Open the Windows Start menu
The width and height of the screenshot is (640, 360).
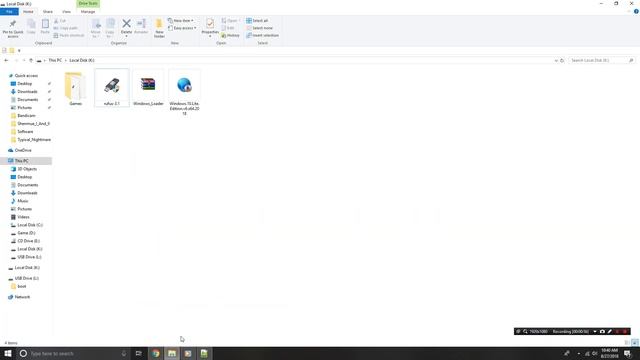pyautogui.click(x=8, y=353)
